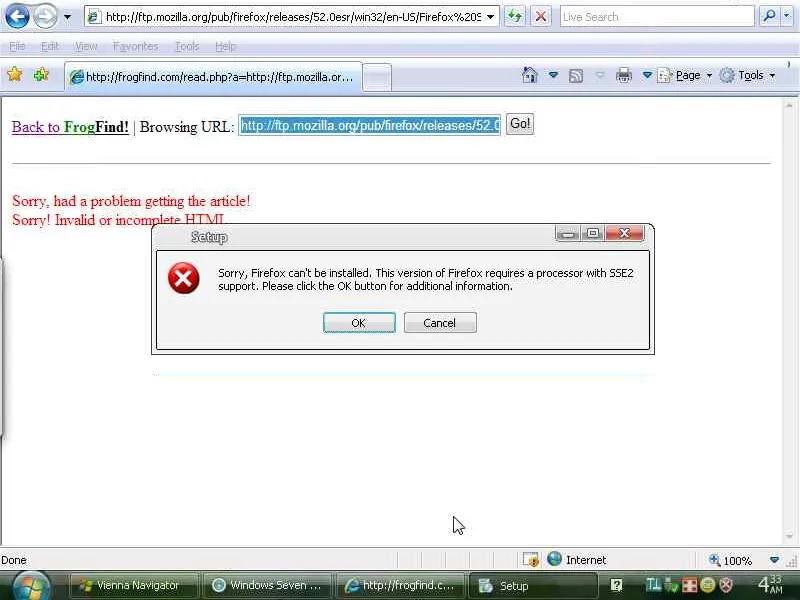This screenshot has width=800, height=600.
Task: Open recent pages dropdown next to Forward
Action: [x=67, y=17]
